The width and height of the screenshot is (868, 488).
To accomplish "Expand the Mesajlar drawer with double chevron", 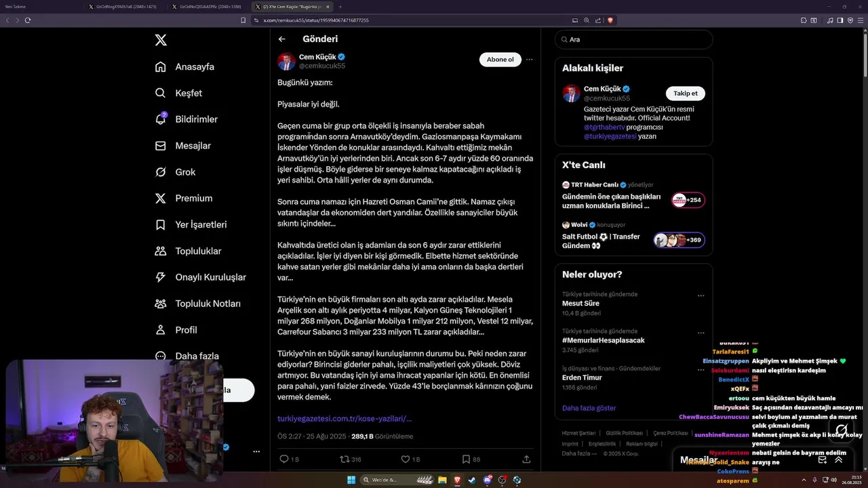I will click(838, 460).
